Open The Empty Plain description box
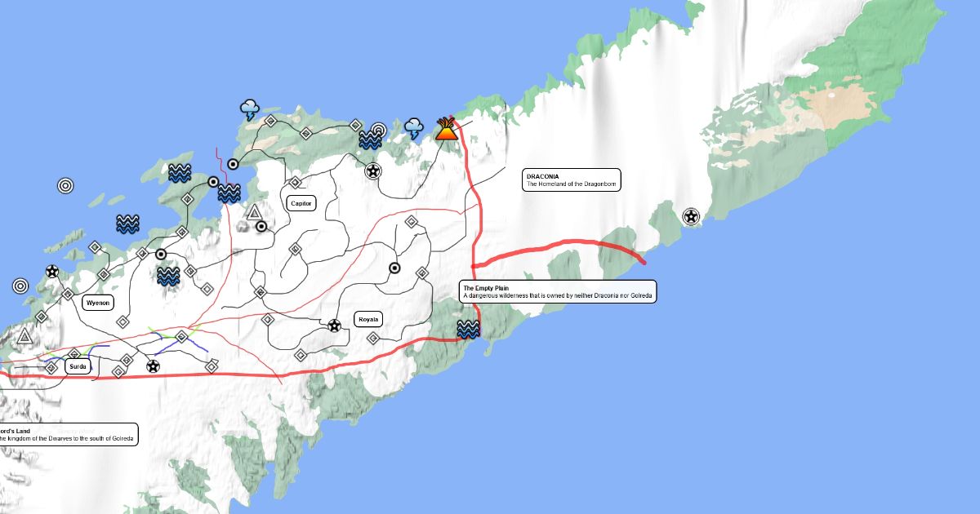This screenshot has height=514, width=980. coord(558,291)
